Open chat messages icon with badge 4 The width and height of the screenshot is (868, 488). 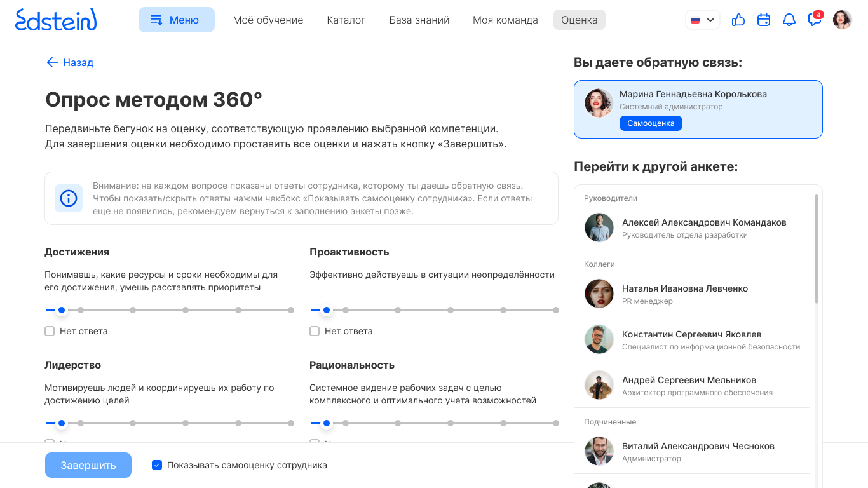(815, 19)
